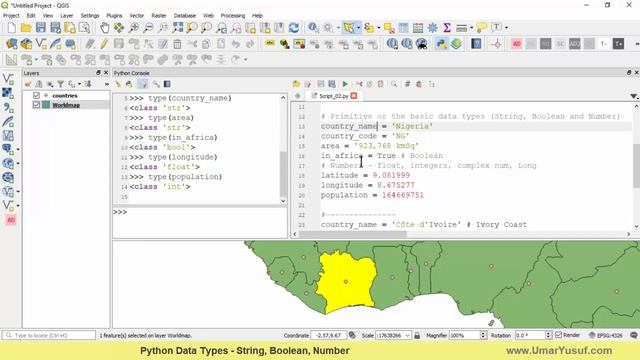Screen dimensions: 640x360
Task: Toggle editing with the pencil icon
Action: (x=104, y=44)
